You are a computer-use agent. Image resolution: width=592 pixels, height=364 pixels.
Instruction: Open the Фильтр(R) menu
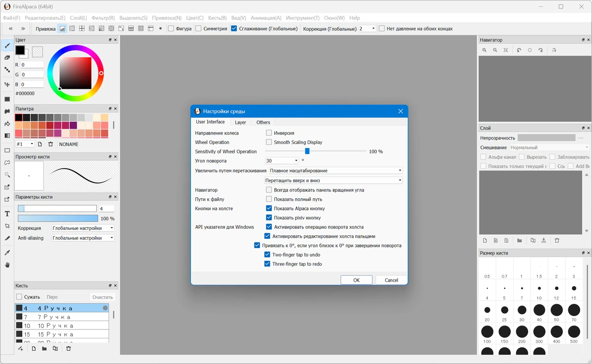(x=103, y=18)
